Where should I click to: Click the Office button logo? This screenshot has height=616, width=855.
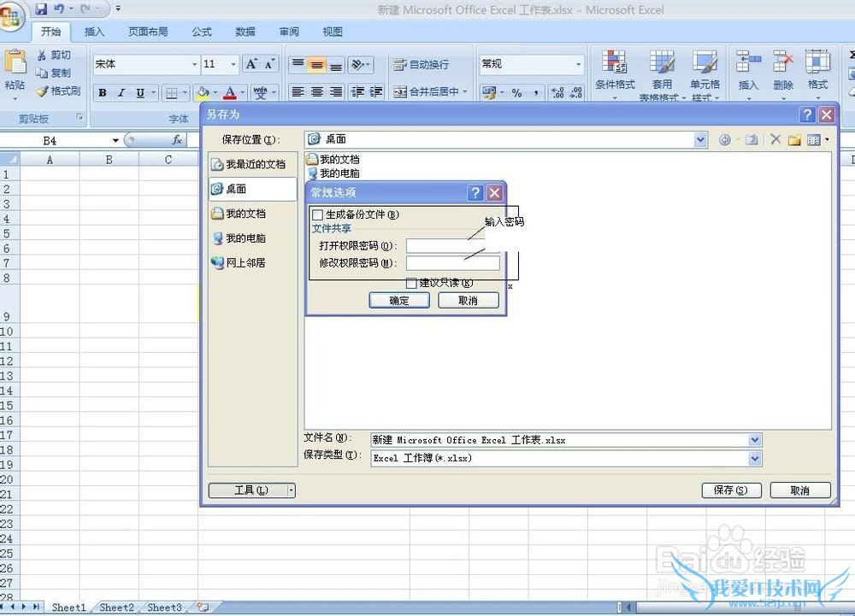click(11, 16)
